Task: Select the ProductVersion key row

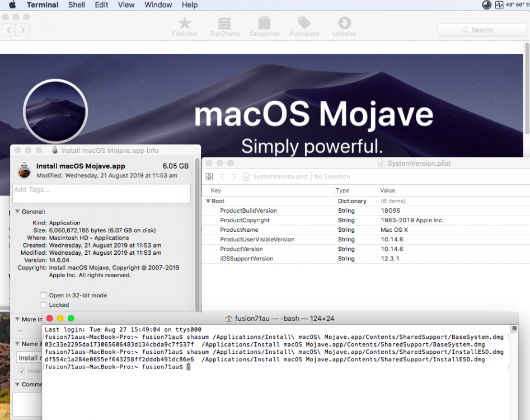Action: click(x=365, y=249)
